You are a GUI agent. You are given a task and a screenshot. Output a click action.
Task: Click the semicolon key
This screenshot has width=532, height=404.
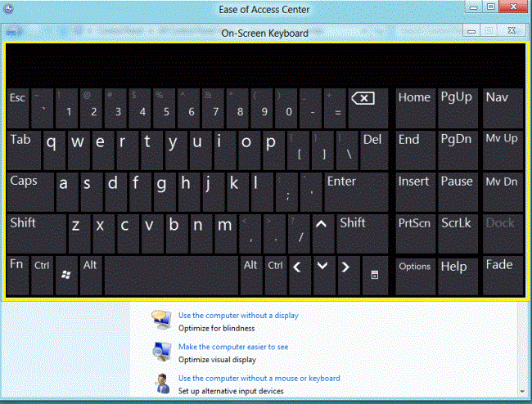tap(287, 192)
